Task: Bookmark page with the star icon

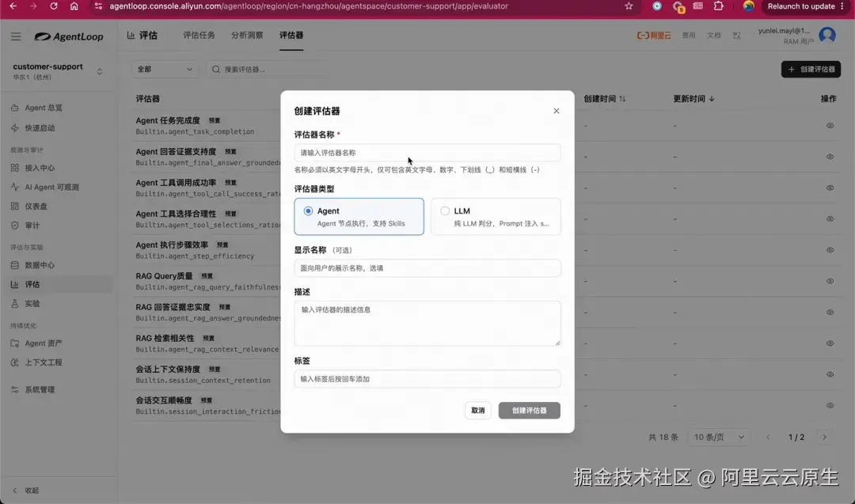Action: tap(629, 6)
